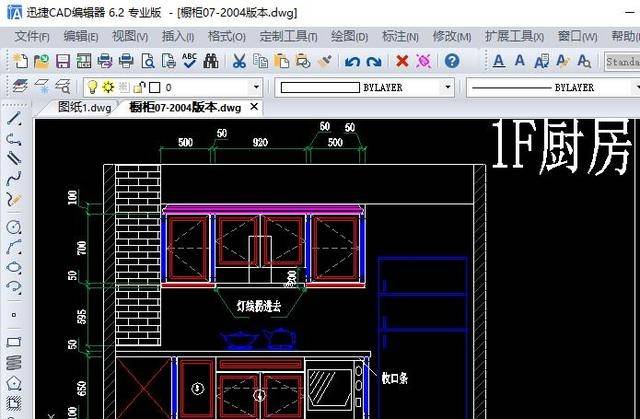Open the 修改(M) menu
Screen dimensions: 640x419
(452, 37)
